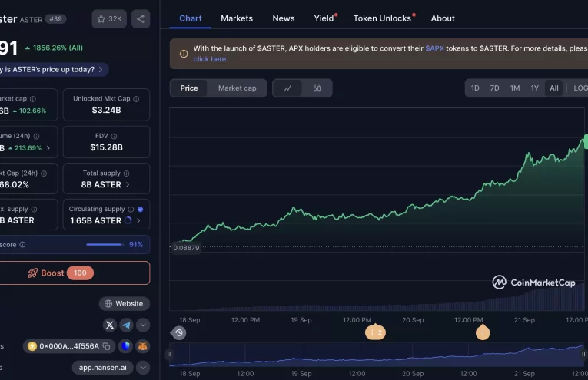Click the chart history clock icon
Viewport: 588px width, 380px height.
click(179, 333)
